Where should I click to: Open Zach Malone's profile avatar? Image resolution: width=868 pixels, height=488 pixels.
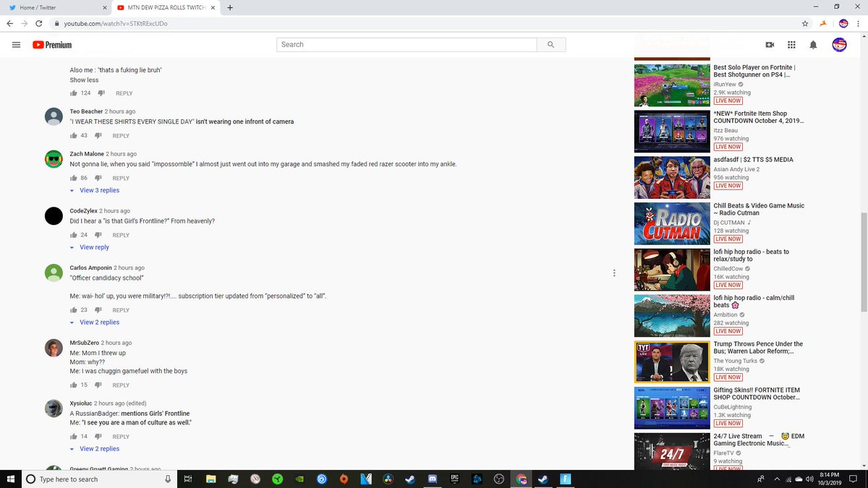54,159
